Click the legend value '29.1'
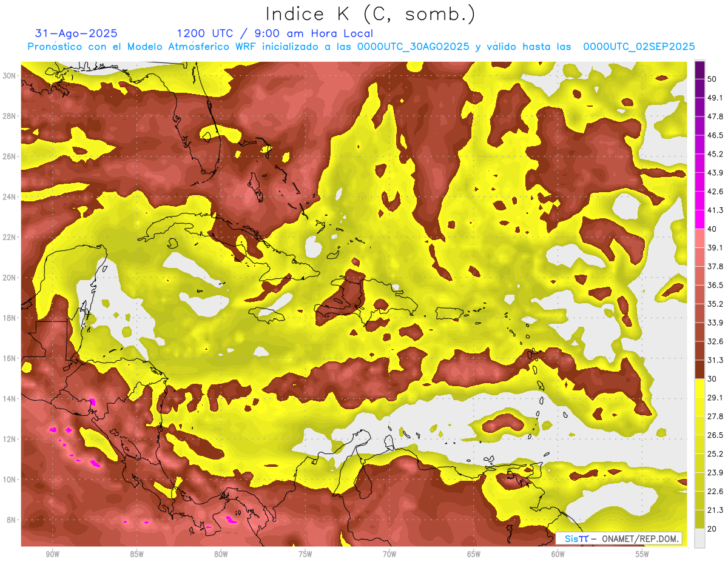Image resolution: width=728 pixels, height=562 pixels. 715,398
